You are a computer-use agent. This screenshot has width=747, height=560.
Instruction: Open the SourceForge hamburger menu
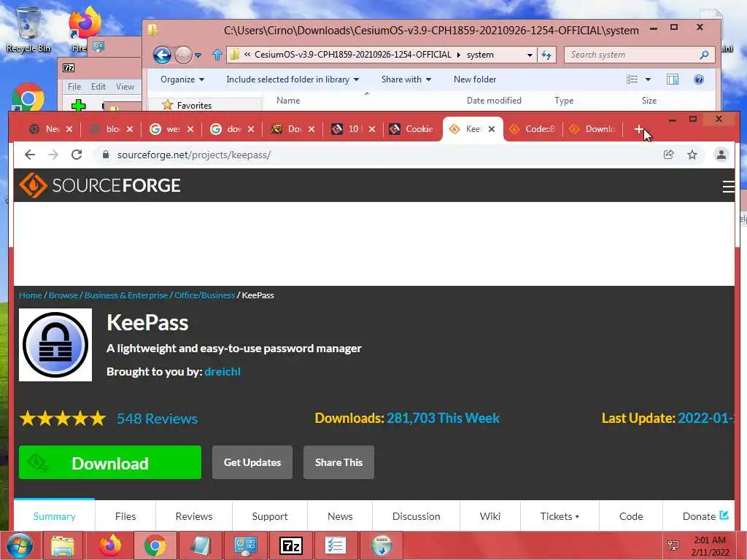(x=728, y=186)
